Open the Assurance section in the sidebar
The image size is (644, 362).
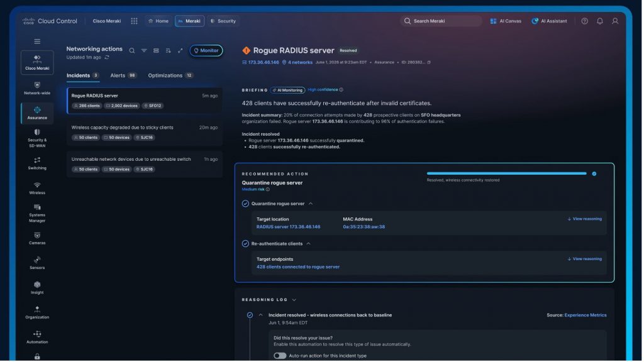point(37,113)
